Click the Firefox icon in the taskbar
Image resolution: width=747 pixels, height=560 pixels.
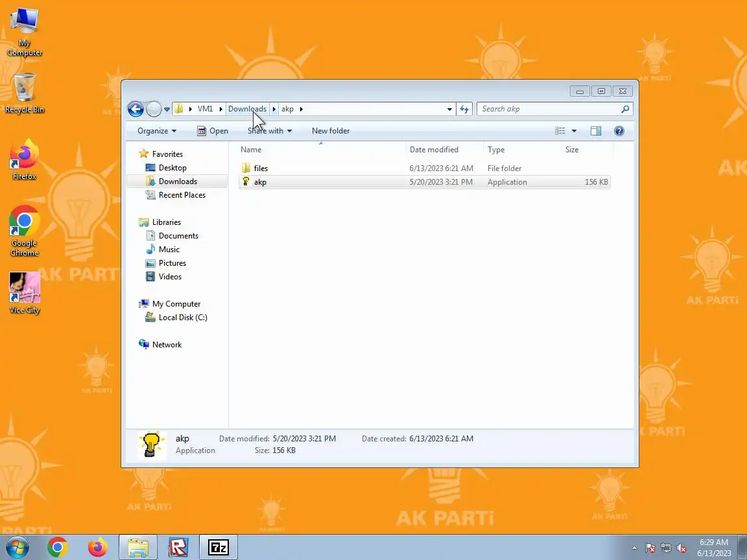point(98,548)
